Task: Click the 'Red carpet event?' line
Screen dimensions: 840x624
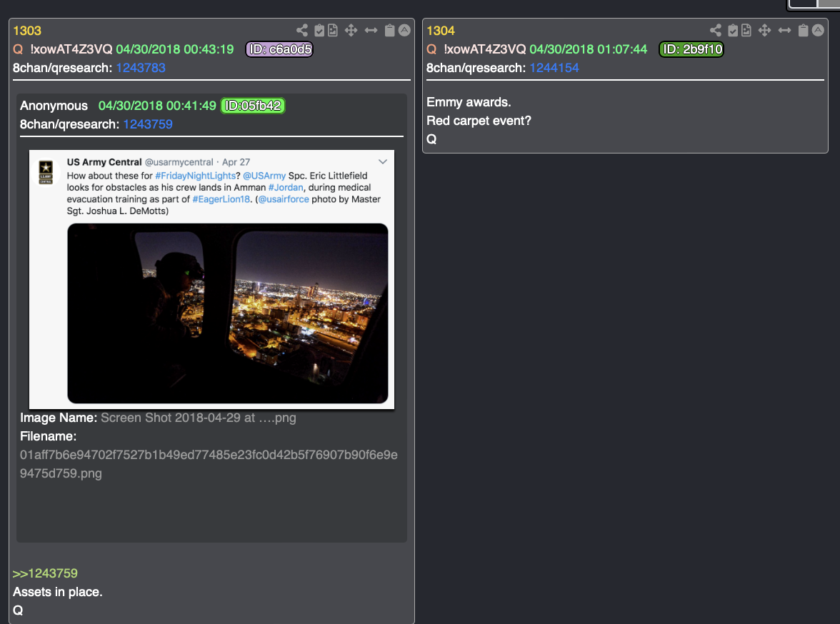Action: [479, 121]
